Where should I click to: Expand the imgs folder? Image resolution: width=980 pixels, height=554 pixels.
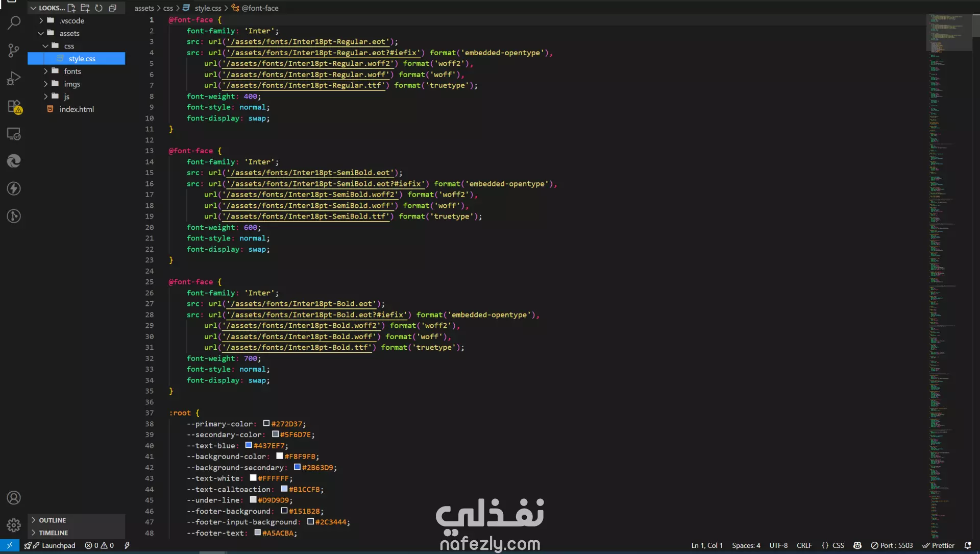(71, 84)
